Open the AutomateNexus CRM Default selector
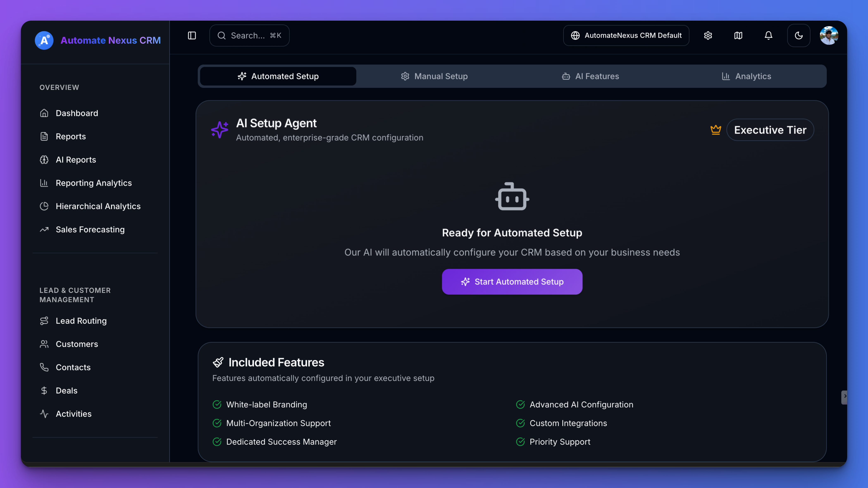Image resolution: width=868 pixels, height=488 pixels. (x=626, y=35)
